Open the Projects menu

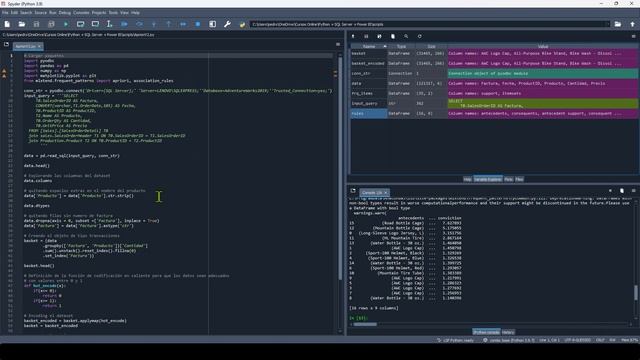pyautogui.click(x=99, y=13)
